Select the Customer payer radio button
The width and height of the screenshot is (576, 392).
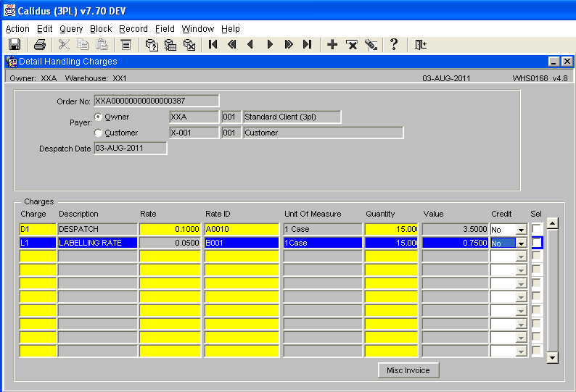[x=98, y=133]
